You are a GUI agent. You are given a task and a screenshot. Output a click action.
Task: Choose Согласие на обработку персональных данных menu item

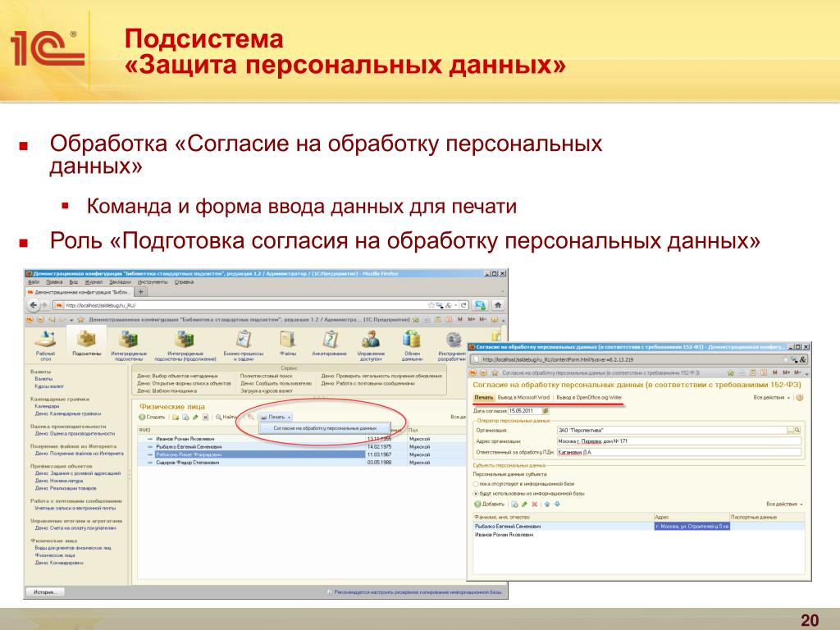325,428
